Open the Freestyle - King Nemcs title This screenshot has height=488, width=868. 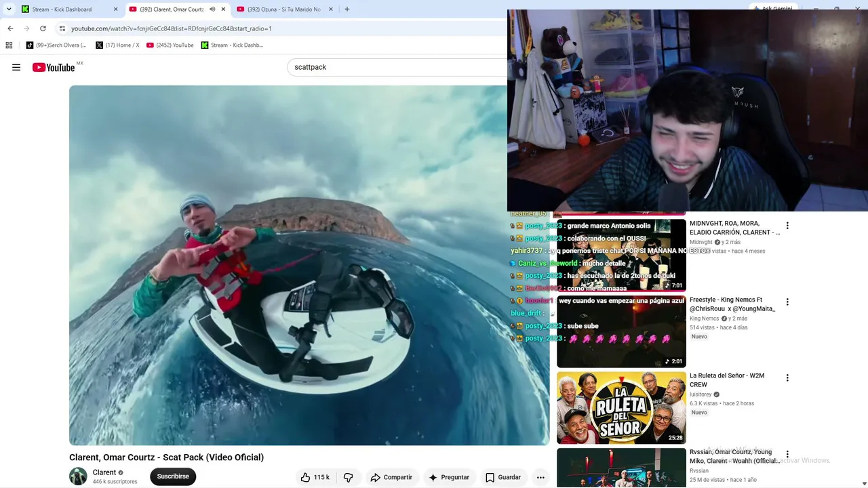[732, 304]
